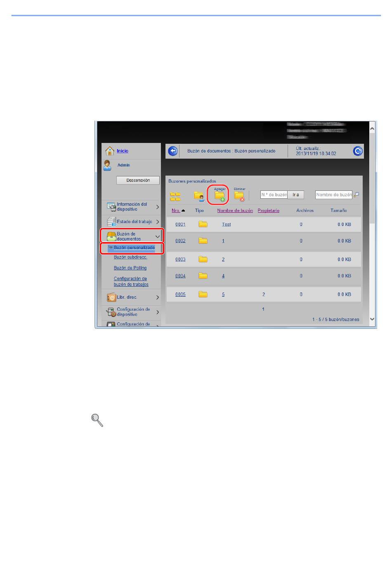Click scrollbar down arrow

click(x=372, y=319)
